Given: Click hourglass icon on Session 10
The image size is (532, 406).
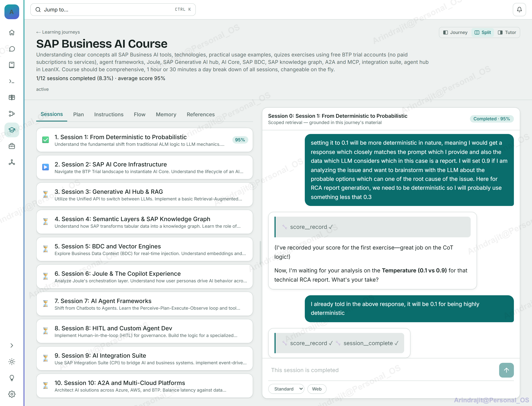Looking at the screenshot, I should click(45, 386).
